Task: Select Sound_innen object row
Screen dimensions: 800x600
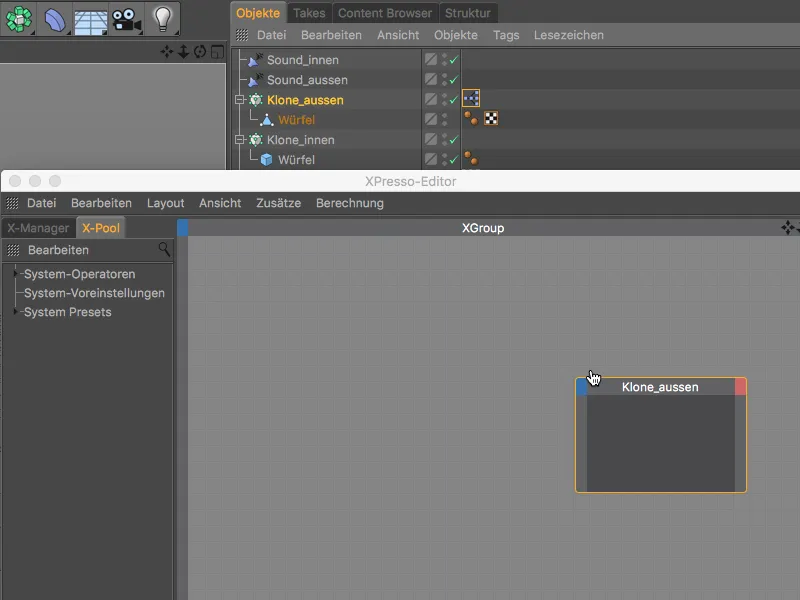Action: pos(327,60)
